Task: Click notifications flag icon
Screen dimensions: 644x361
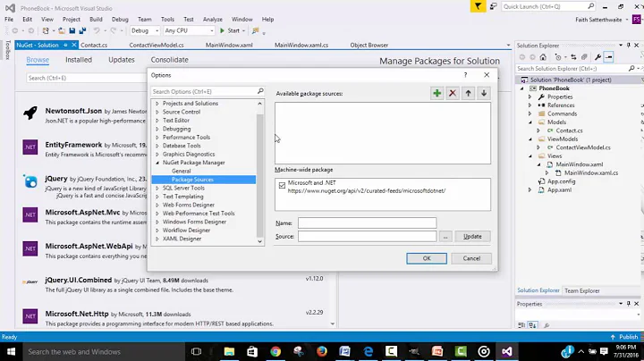Action: coord(478,6)
